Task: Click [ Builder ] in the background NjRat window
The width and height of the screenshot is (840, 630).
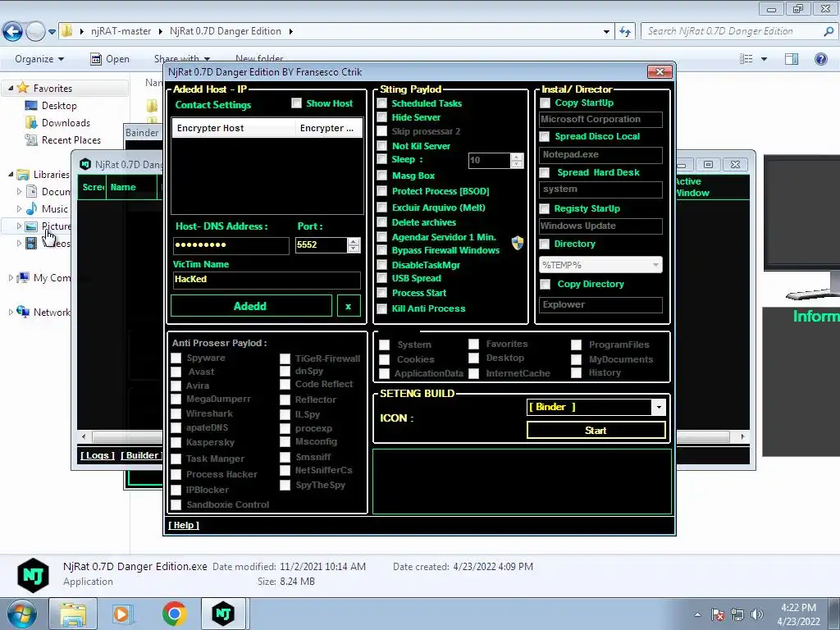Action: (x=141, y=455)
